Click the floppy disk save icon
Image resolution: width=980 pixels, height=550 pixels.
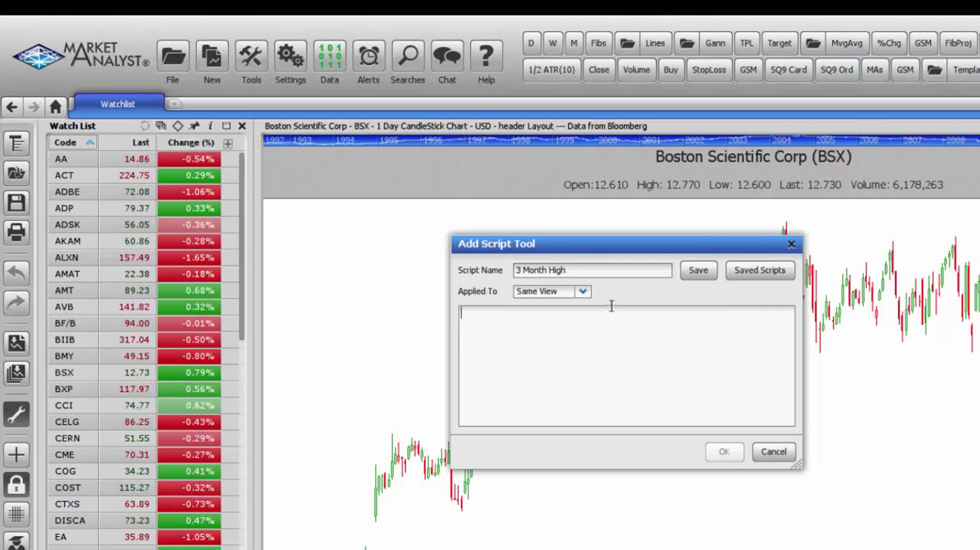tap(16, 202)
